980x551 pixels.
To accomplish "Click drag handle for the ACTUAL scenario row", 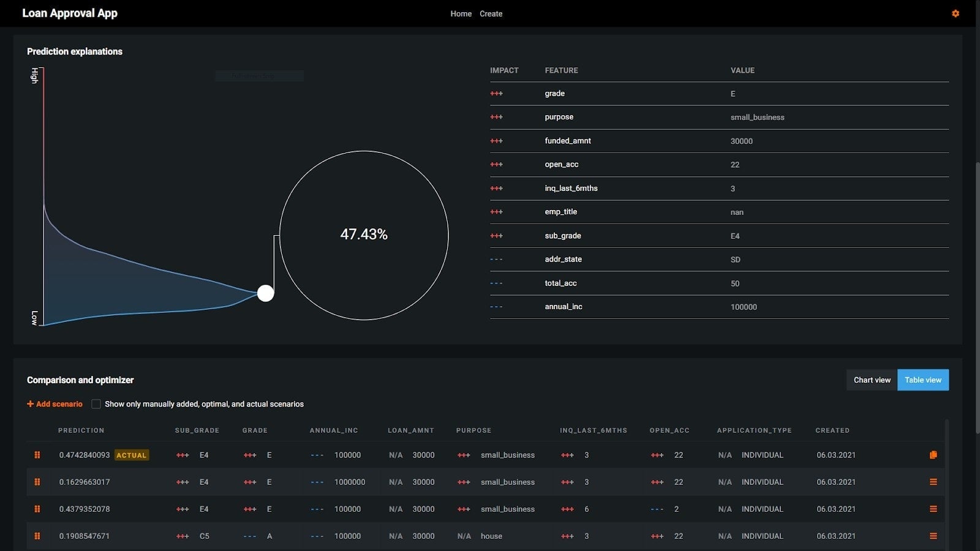I will pyautogui.click(x=37, y=455).
